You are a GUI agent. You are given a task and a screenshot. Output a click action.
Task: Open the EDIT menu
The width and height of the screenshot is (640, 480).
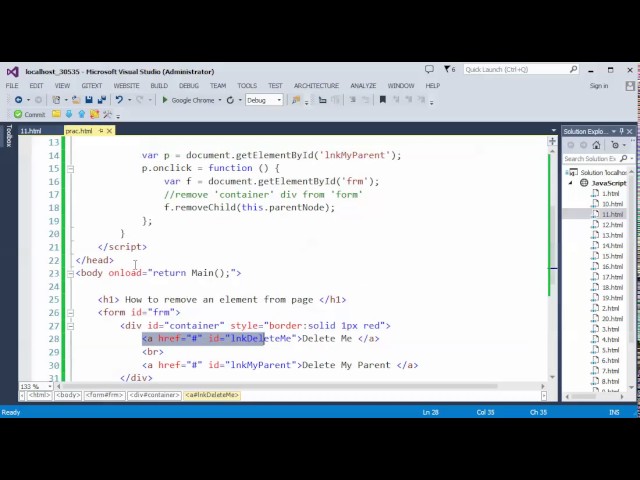36,86
